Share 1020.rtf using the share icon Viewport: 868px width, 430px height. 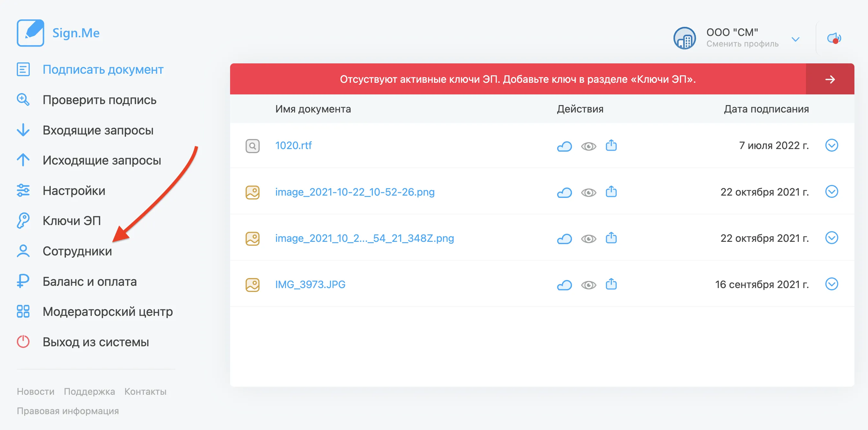point(611,145)
